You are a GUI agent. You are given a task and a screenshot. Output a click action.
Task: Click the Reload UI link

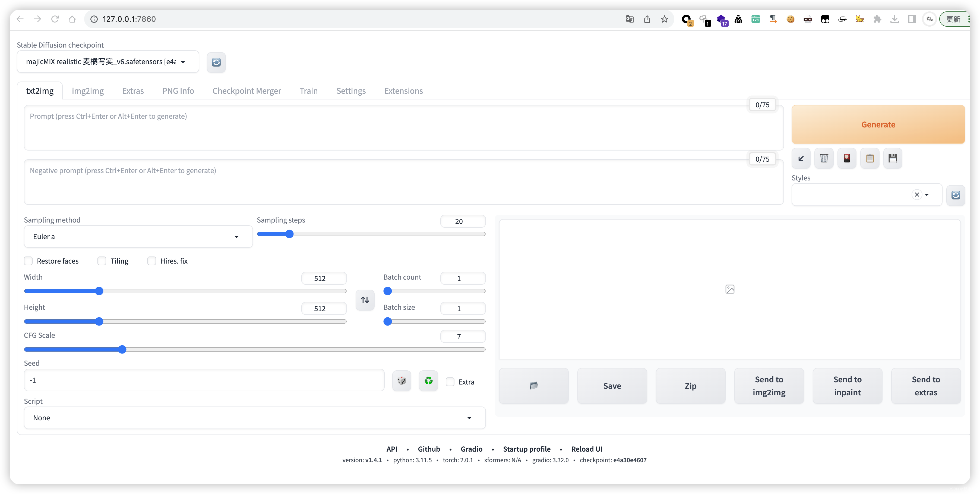click(x=587, y=449)
